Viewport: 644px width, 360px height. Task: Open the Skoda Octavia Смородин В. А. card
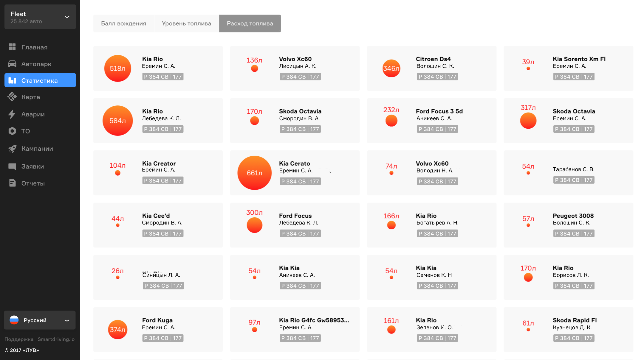[x=295, y=121]
